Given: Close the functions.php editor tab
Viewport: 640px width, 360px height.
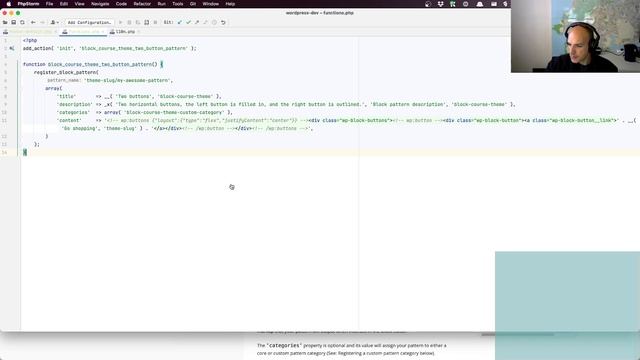Looking at the screenshot, I should click(x=103, y=31).
